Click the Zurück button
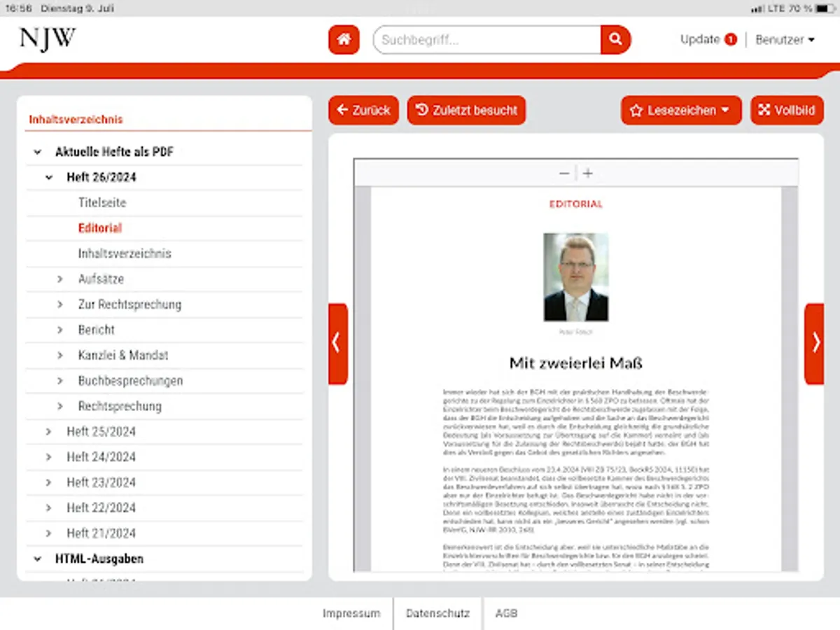This screenshot has height=630, width=840. pyautogui.click(x=363, y=110)
